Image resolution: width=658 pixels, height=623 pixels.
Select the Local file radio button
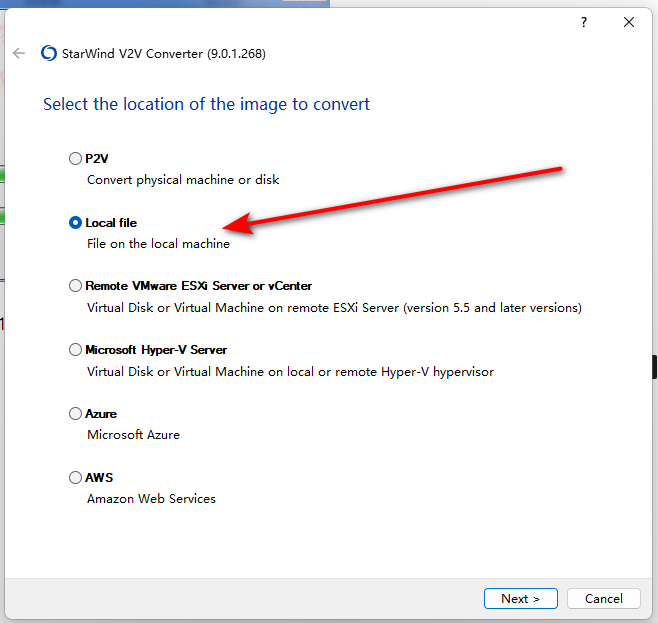(75, 223)
